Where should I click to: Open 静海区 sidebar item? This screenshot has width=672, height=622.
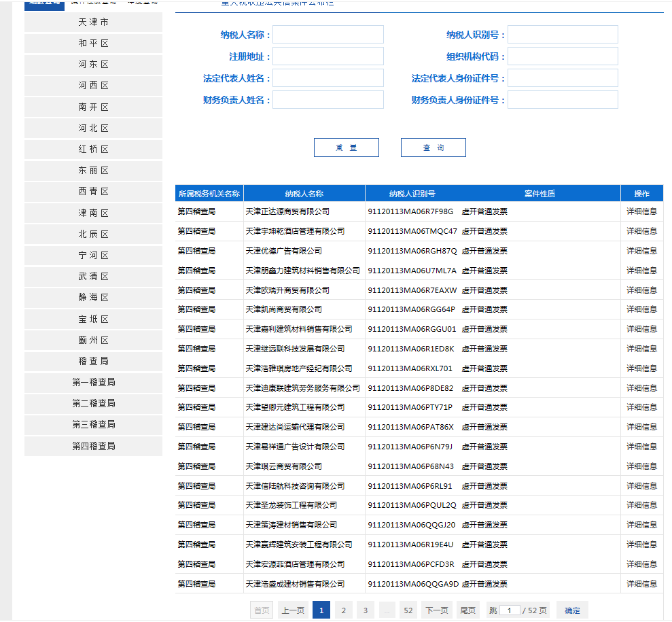94,298
